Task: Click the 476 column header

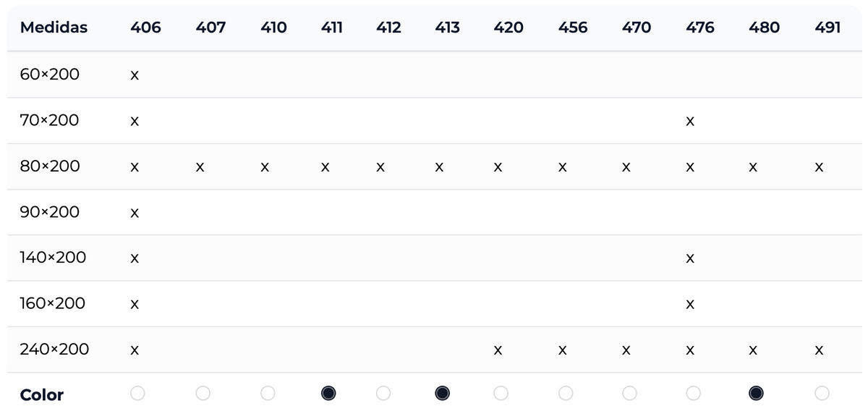Action: tap(699, 27)
